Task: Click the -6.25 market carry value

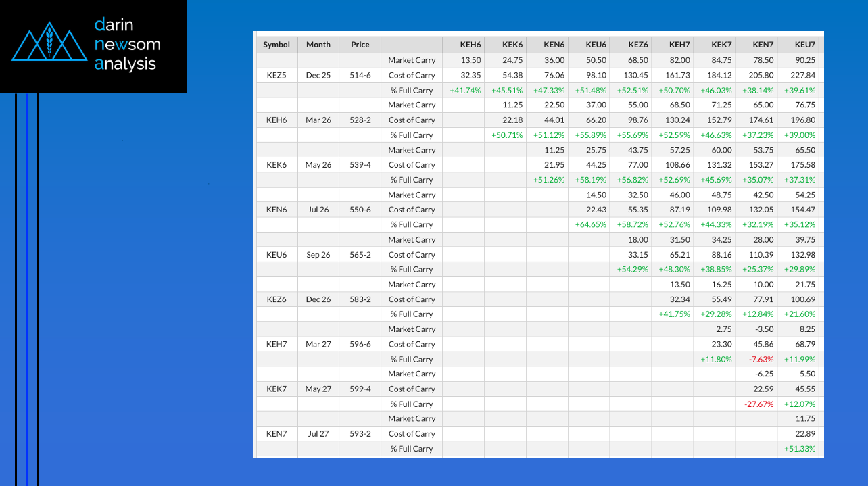Action: pos(764,374)
